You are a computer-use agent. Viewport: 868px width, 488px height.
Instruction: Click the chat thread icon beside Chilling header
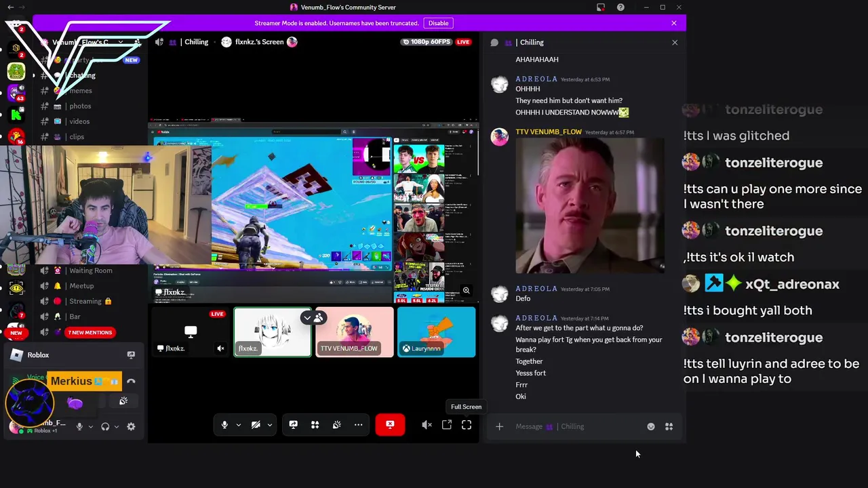tap(494, 42)
